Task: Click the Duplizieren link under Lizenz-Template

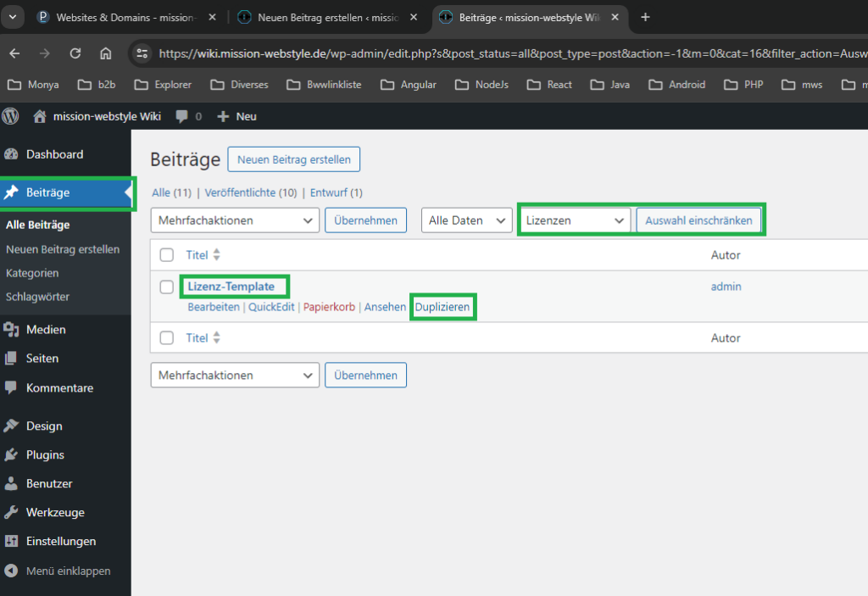Action: coord(442,307)
